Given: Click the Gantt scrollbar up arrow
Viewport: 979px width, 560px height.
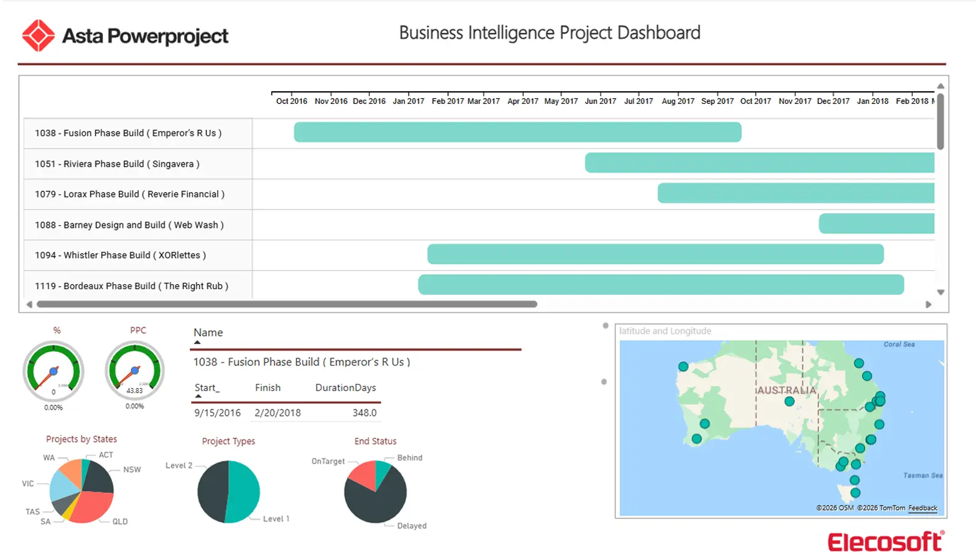Looking at the screenshot, I should [x=939, y=87].
